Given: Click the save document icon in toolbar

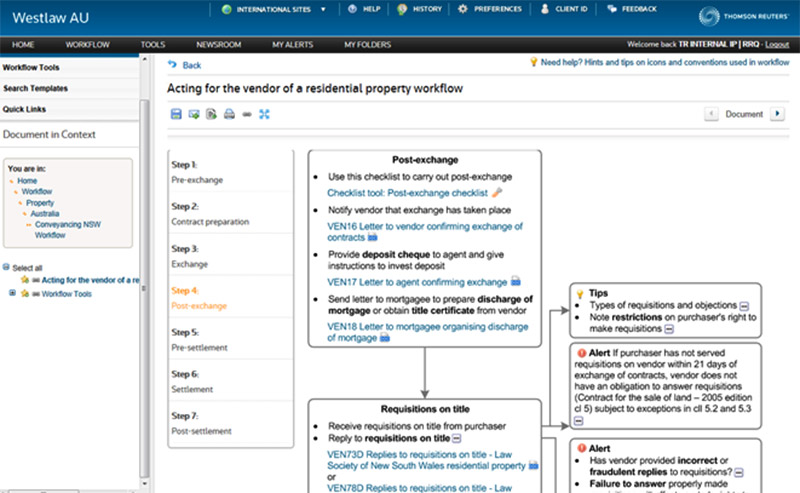Looking at the screenshot, I should pos(176,115).
